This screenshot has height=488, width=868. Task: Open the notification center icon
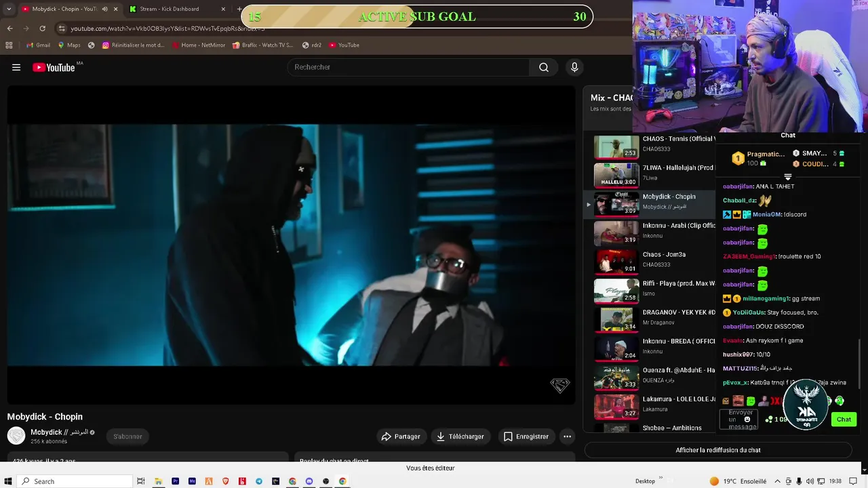[x=854, y=481]
